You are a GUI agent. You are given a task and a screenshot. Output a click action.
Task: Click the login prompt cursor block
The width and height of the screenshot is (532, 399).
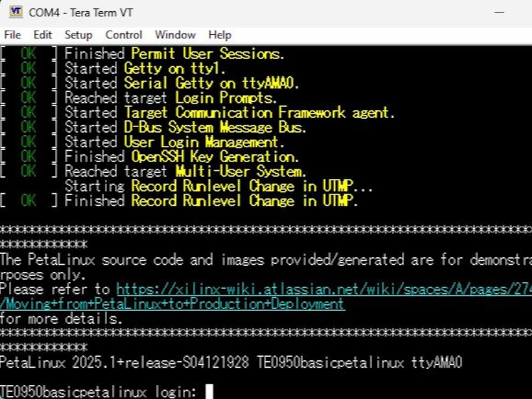click(209, 392)
